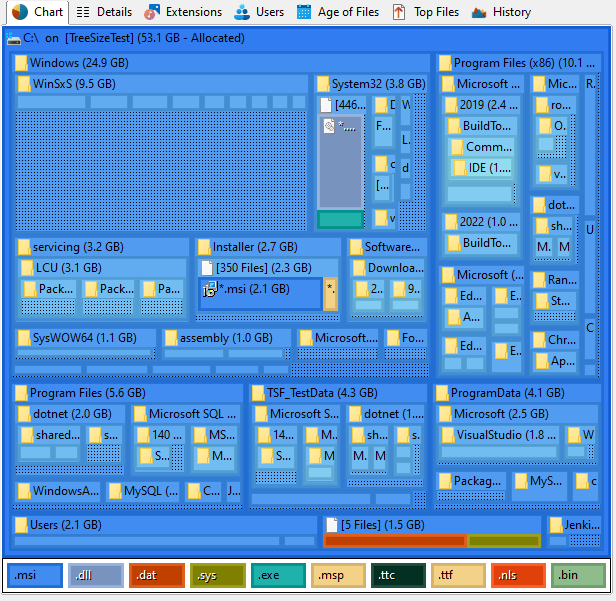
Task: Click the WinSxS folder icon
Action: (x=24, y=84)
